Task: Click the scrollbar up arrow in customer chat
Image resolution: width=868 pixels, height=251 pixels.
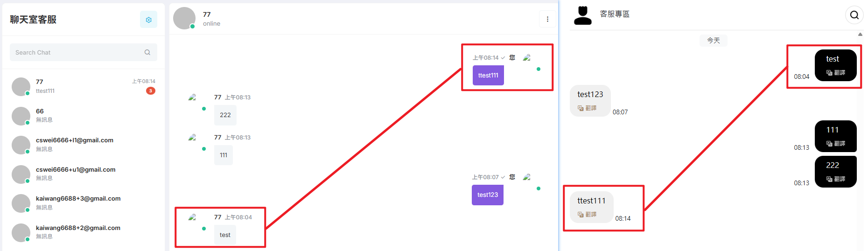Action: pyautogui.click(x=860, y=34)
